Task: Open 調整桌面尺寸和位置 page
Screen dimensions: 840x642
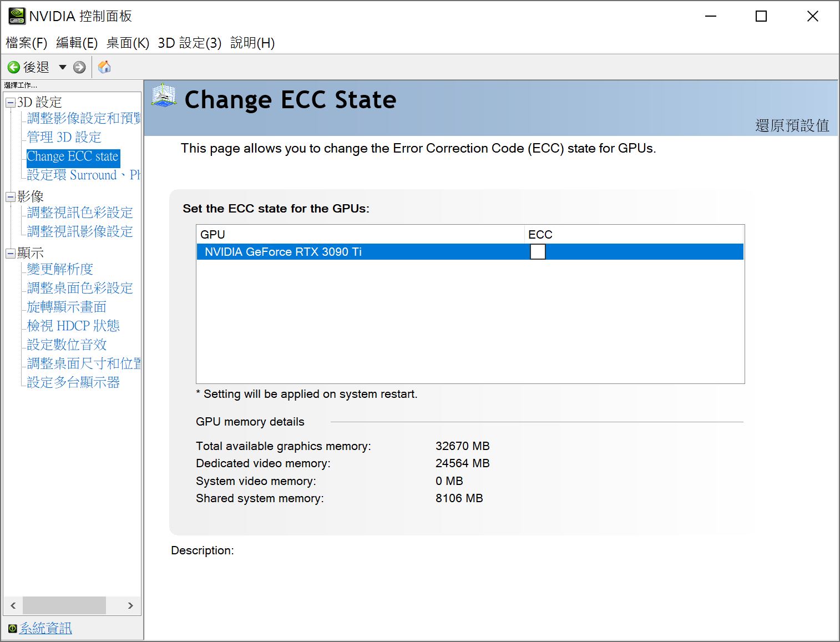Action: tap(84, 363)
